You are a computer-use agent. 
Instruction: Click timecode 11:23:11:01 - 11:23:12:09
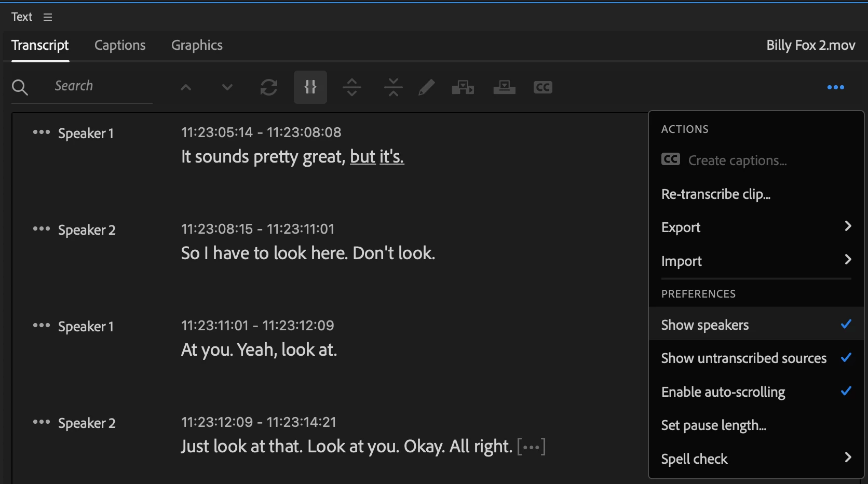(x=257, y=326)
